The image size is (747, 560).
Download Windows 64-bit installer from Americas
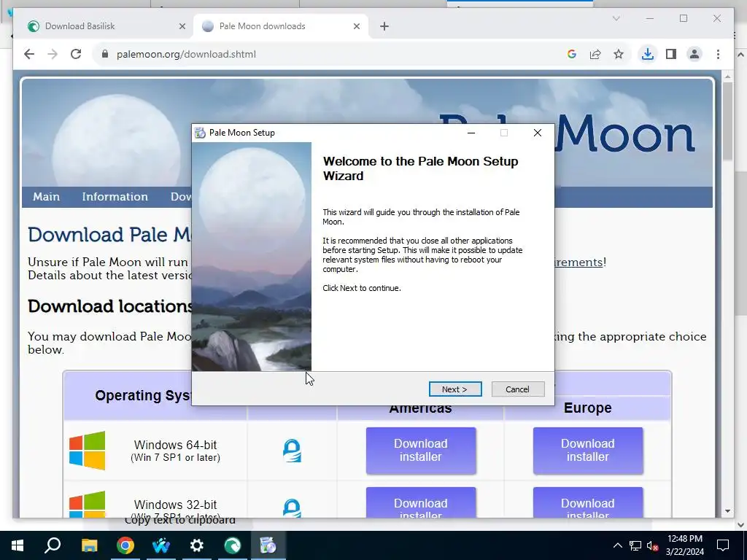click(421, 451)
